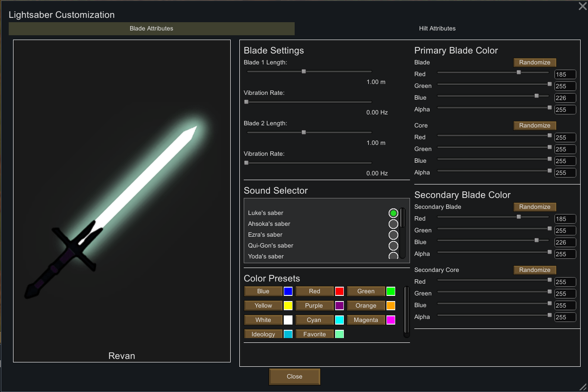Click the Secondary Blade Red slider handle
The image size is (588, 392).
coord(519,217)
